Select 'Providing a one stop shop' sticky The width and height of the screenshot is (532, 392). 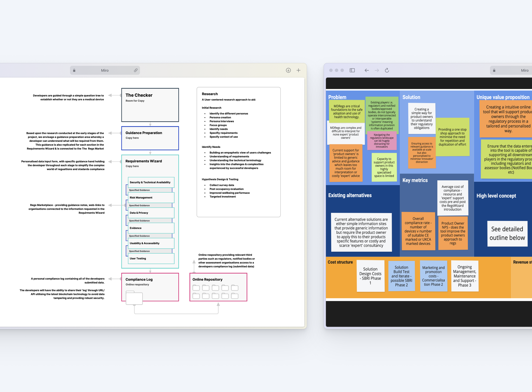click(452, 137)
